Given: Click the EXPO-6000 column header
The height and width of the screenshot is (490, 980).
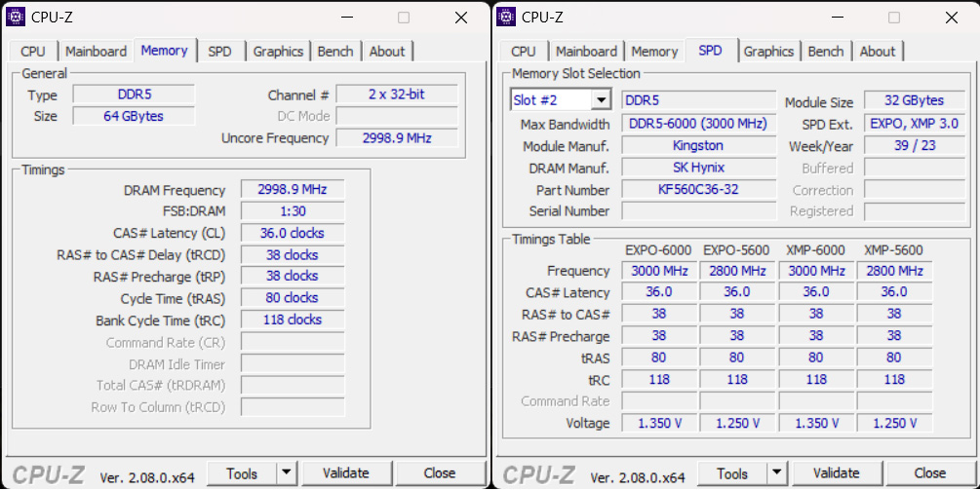Looking at the screenshot, I should (658, 250).
